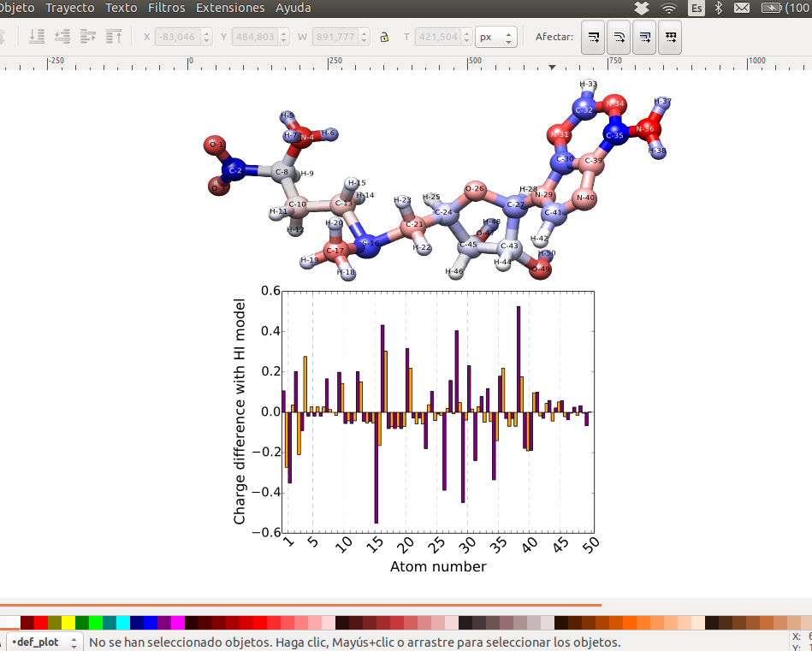Toggle scaling stroke width in Afectar
The image size is (812, 651).
(592, 38)
